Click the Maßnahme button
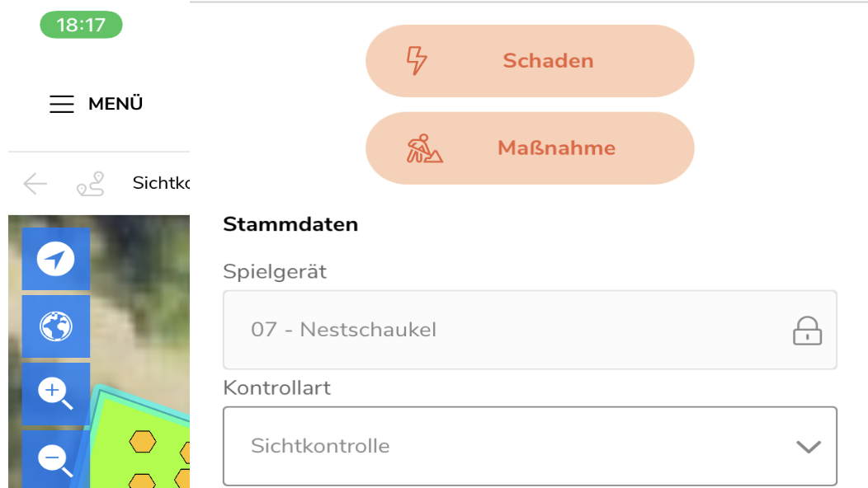Viewport: 868px width, 488px height. coord(530,148)
